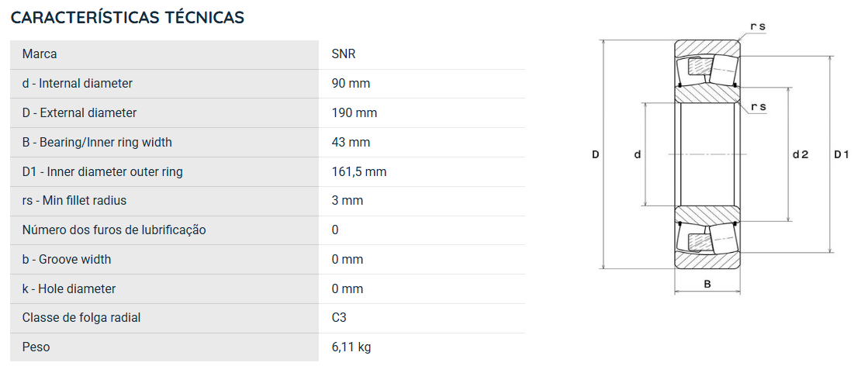Image resolution: width=868 pixels, height=373 pixels.
Task: Click the 6,11 kg weight value
Action: coord(351,347)
